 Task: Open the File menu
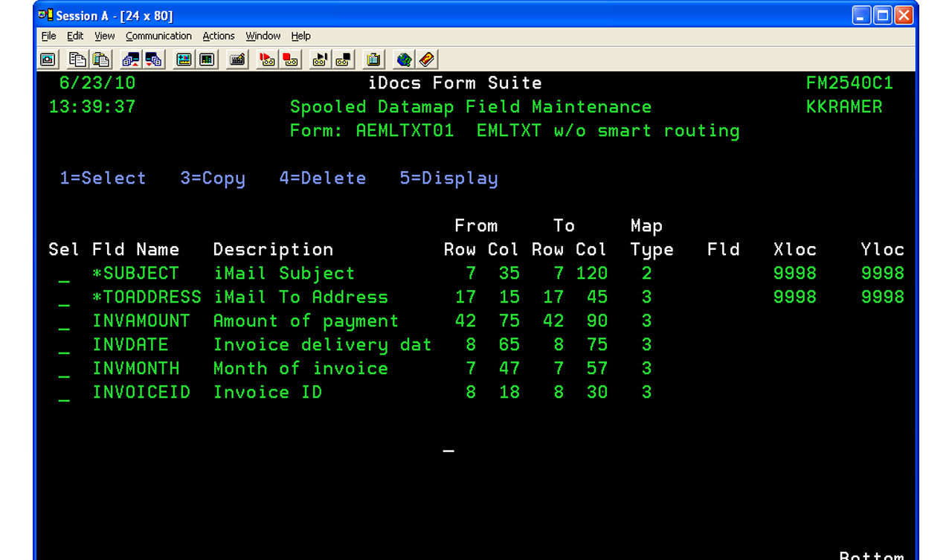(48, 36)
